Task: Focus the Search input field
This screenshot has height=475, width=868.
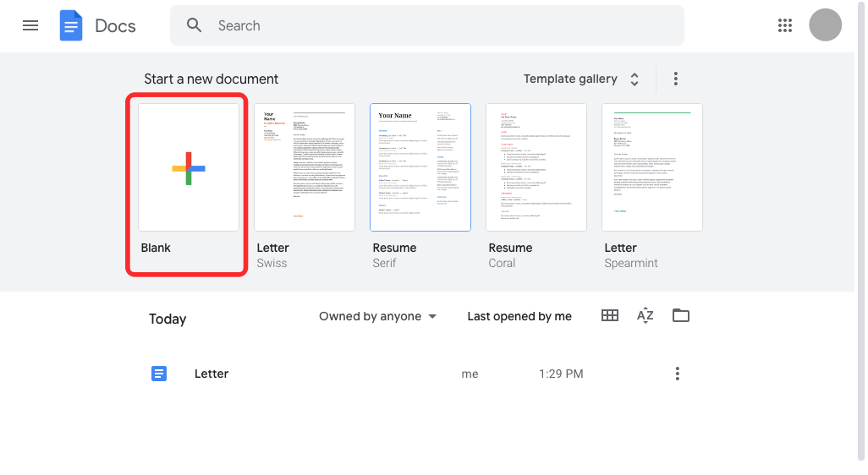Action: pos(426,25)
